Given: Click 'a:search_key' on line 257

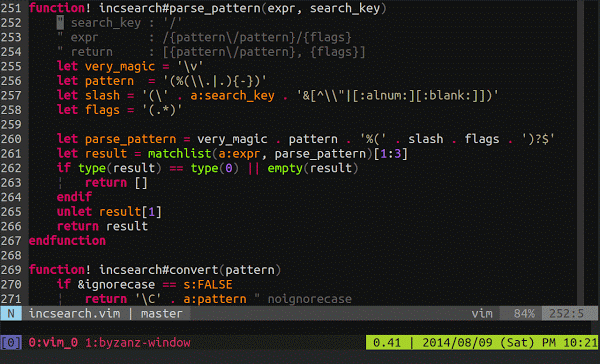Looking at the screenshot, I should 232,95.
